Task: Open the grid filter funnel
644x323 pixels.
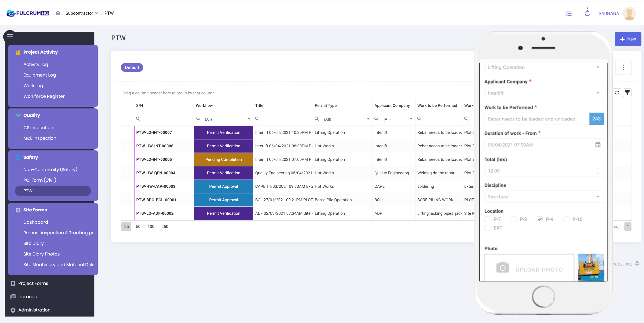Action: point(627,93)
